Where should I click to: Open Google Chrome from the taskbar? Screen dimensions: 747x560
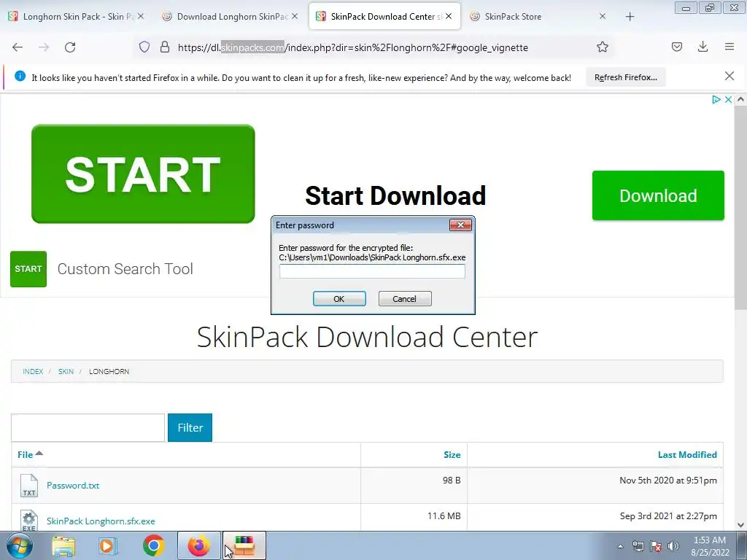pos(153,545)
